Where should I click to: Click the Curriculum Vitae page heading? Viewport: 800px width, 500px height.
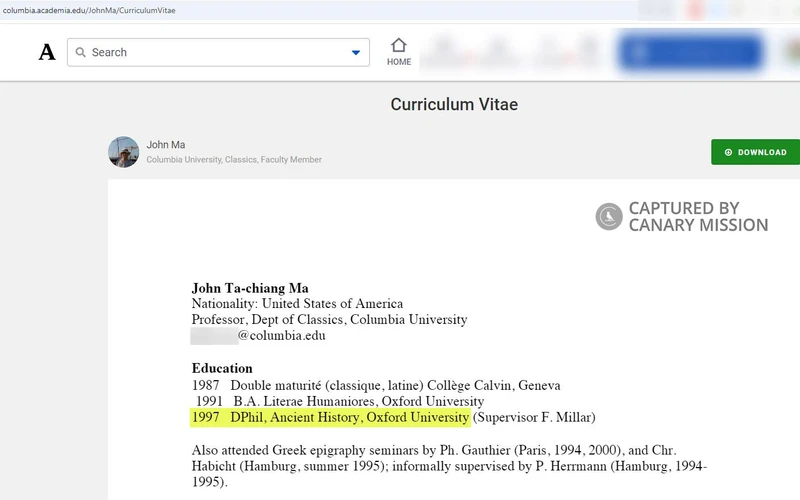pyautogui.click(x=454, y=105)
